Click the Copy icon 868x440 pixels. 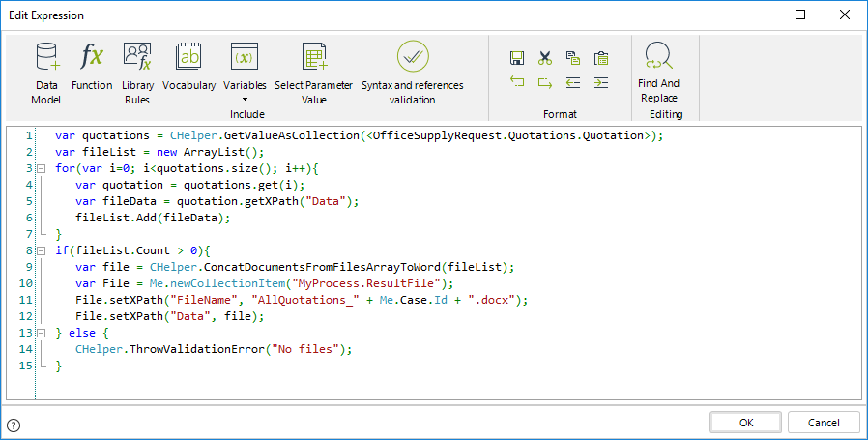pos(573,58)
